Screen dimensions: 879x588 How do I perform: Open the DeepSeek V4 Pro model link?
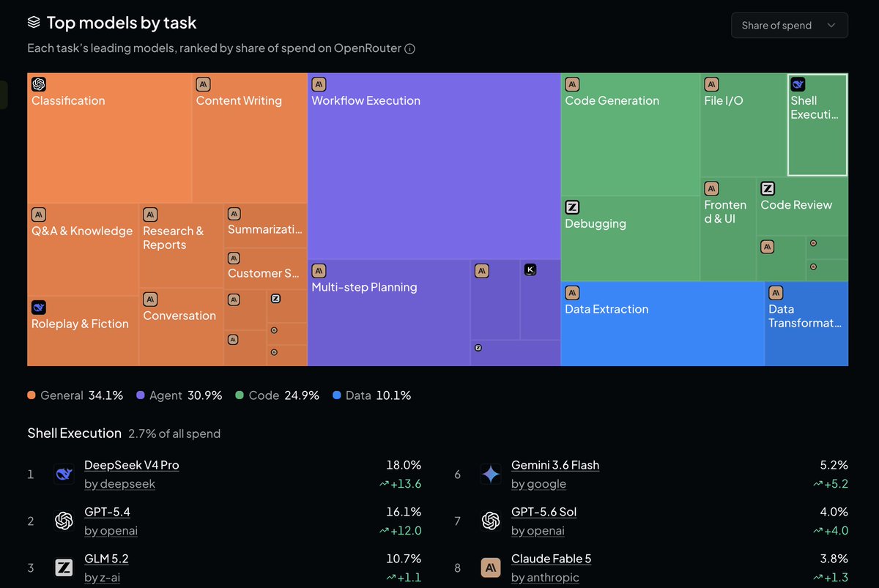tap(132, 465)
